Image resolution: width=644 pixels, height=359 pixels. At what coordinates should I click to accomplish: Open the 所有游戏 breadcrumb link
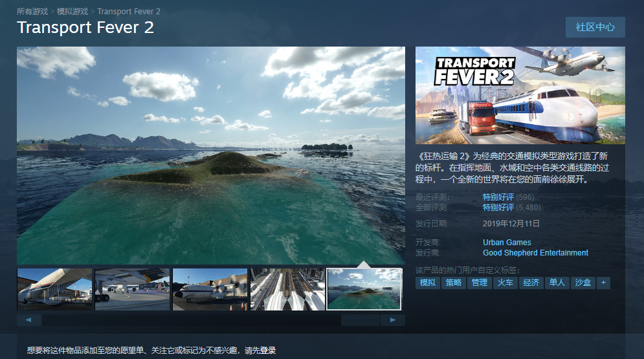(32, 12)
